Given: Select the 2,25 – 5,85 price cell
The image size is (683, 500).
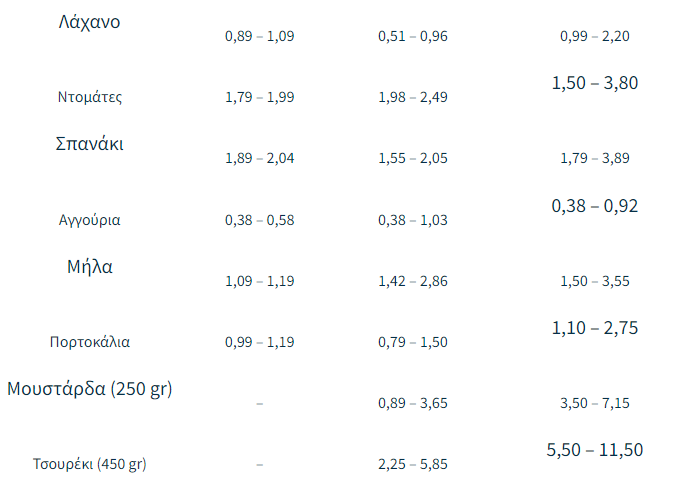Looking at the screenshot, I should coord(413,464).
